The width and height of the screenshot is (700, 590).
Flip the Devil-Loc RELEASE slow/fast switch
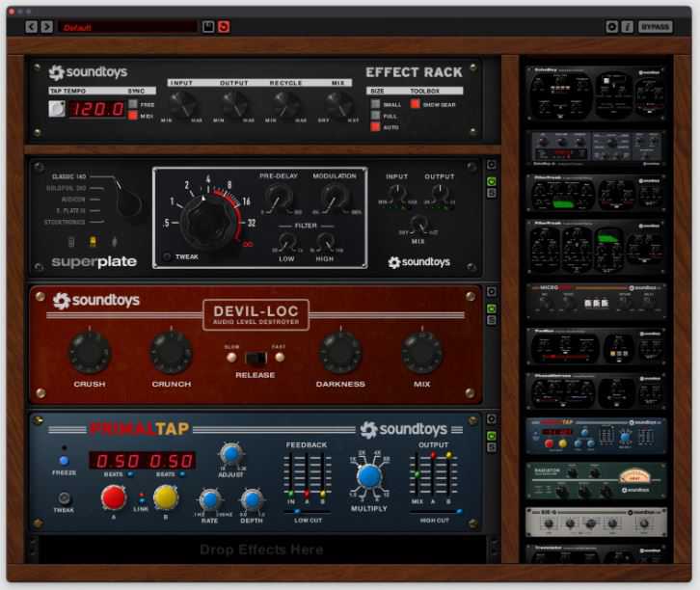(x=256, y=358)
